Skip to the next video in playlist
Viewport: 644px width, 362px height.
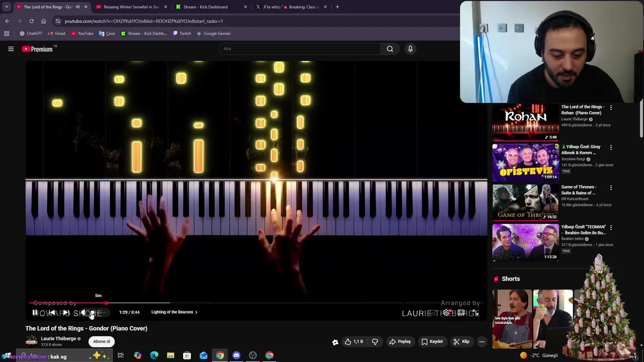coord(66,313)
